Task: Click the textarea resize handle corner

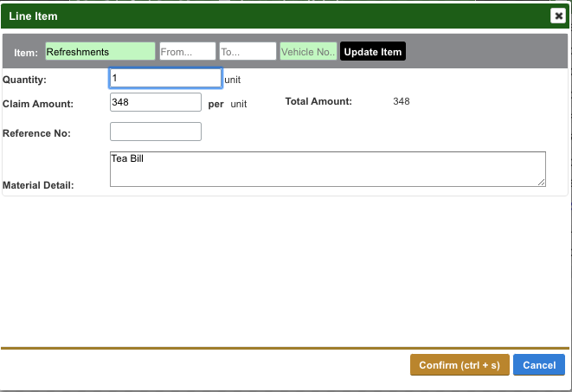Action: [542, 182]
